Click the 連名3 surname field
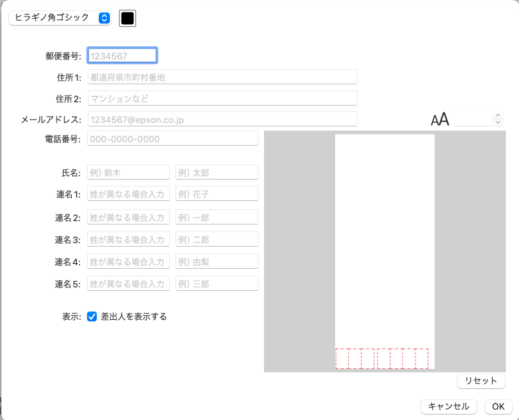The image size is (519, 420). 129,239
